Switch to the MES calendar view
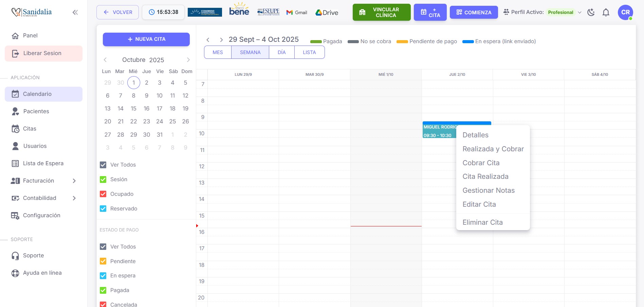 (x=218, y=52)
